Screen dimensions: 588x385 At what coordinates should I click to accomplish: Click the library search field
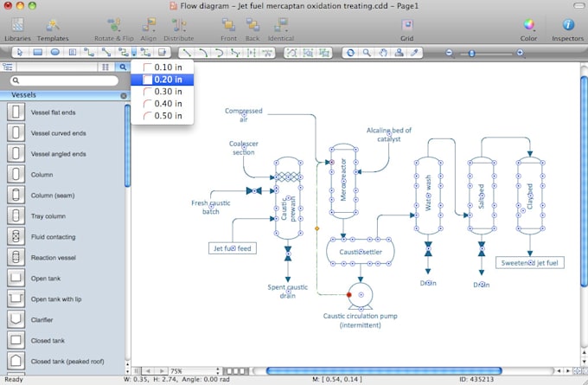[64, 80]
